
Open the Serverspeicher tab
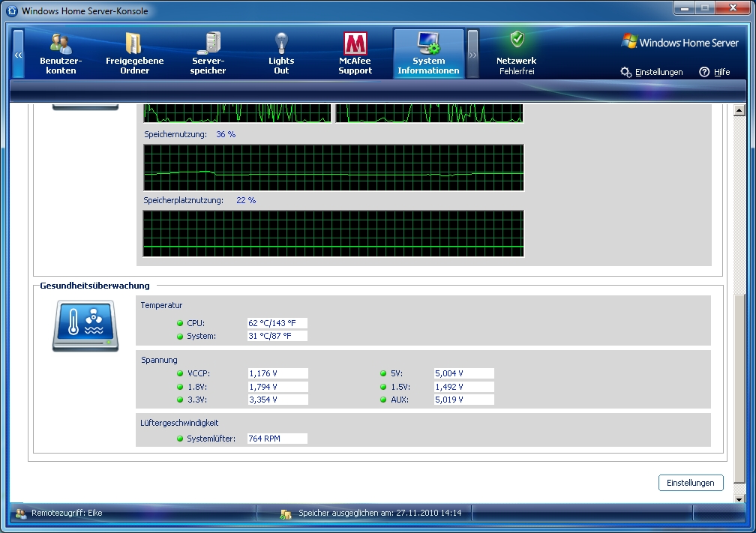click(208, 53)
